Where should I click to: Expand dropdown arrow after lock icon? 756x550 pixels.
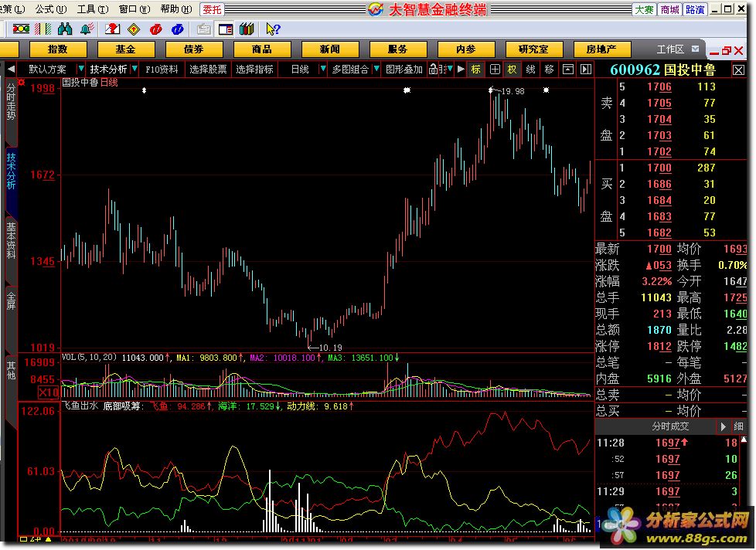click(450, 70)
